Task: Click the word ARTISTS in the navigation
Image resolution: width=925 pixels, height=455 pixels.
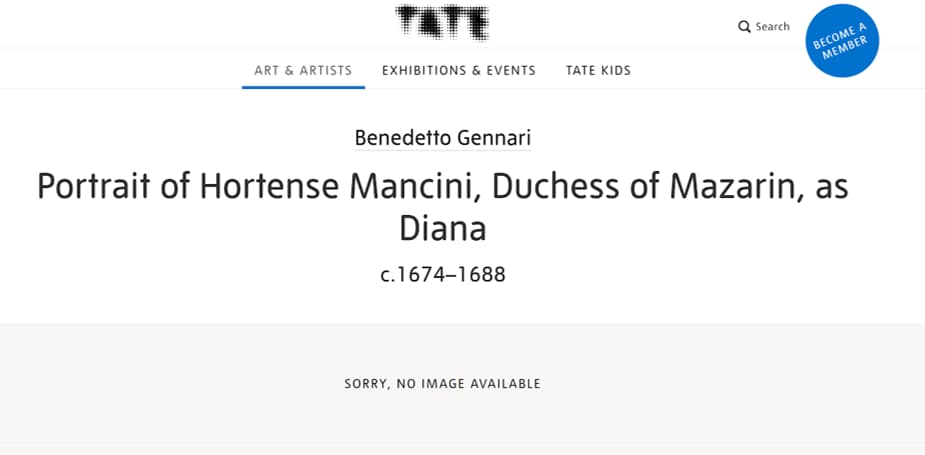Action: [326, 70]
